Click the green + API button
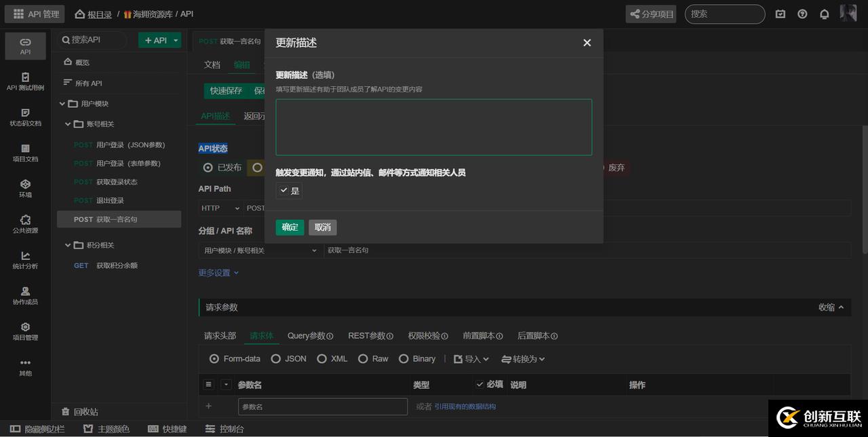868x437 pixels. click(x=155, y=41)
